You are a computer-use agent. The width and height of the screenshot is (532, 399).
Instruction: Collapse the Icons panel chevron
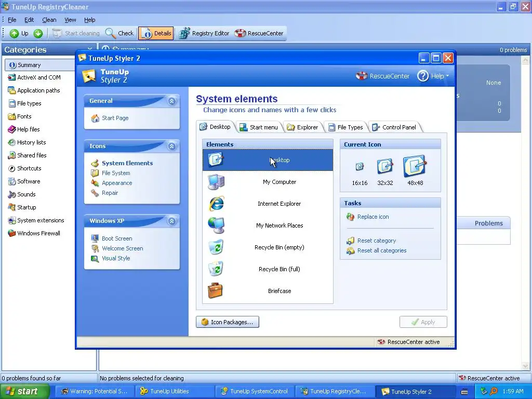pyautogui.click(x=172, y=146)
